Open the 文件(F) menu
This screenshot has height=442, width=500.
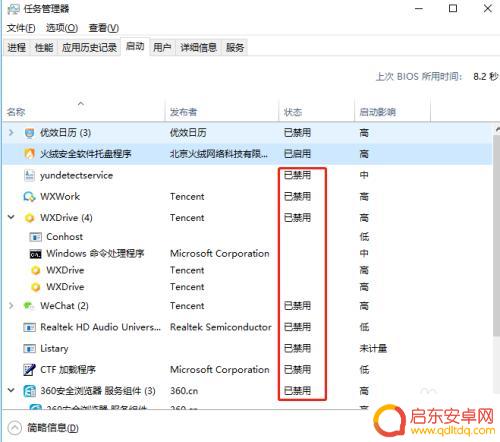pyautogui.click(x=21, y=28)
